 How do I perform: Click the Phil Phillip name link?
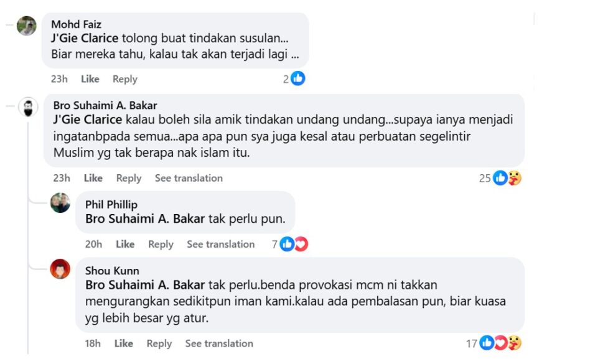111,205
